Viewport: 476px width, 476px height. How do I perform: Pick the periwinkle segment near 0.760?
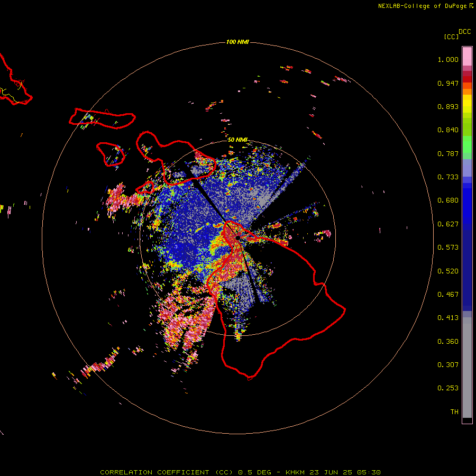(467, 168)
